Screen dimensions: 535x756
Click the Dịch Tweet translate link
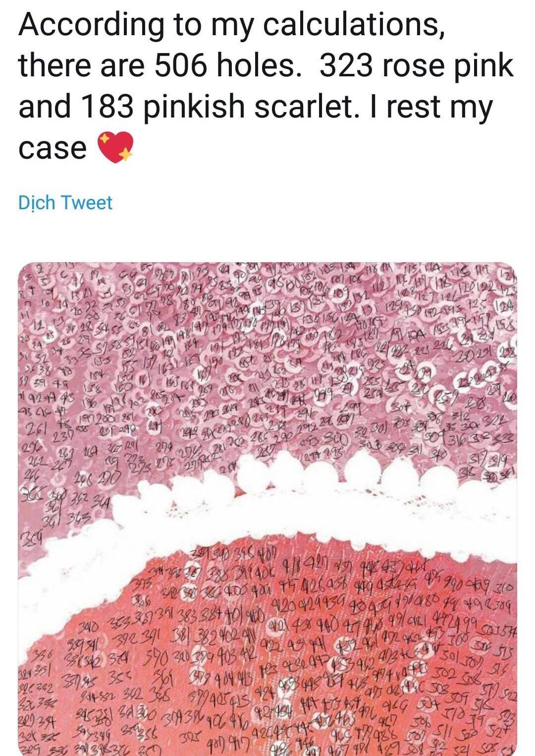(x=65, y=203)
